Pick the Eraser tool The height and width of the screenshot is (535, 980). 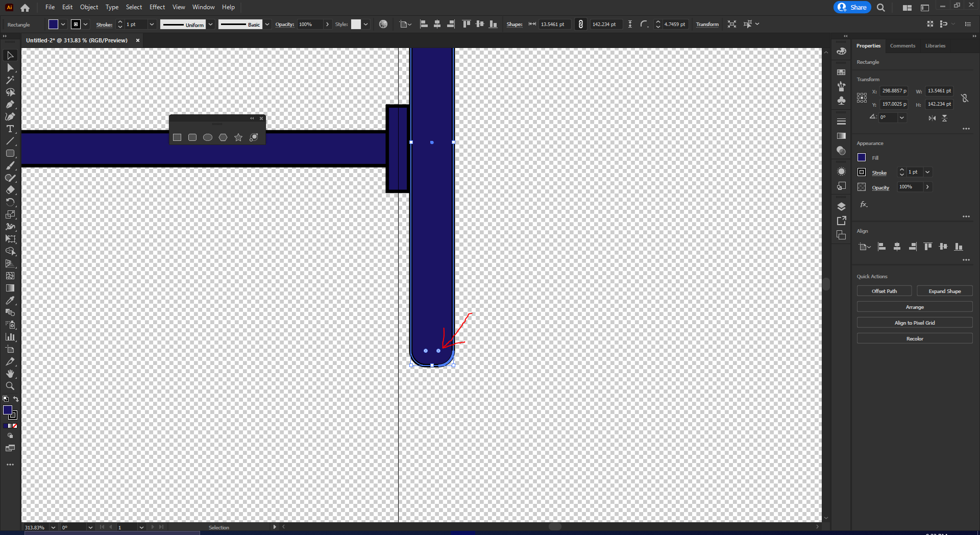pyautogui.click(x=10, y=190)
